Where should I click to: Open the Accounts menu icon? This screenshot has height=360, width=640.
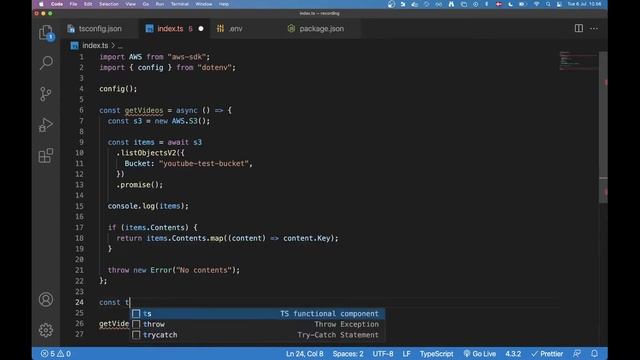click(46, 300)
